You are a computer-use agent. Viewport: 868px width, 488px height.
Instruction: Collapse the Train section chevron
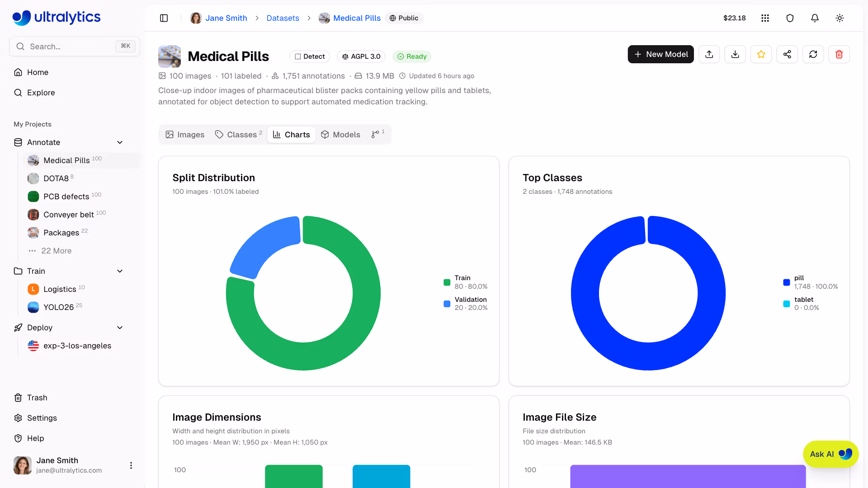click(120, 271)
